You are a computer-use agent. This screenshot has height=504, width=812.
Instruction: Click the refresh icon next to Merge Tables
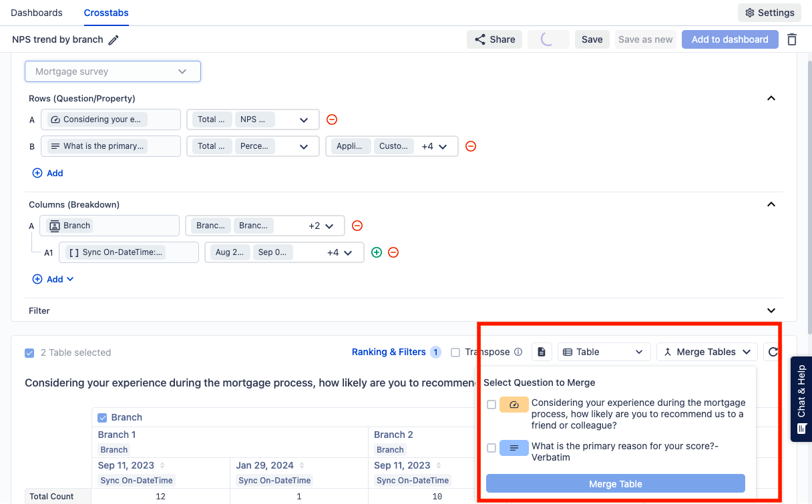773,352
